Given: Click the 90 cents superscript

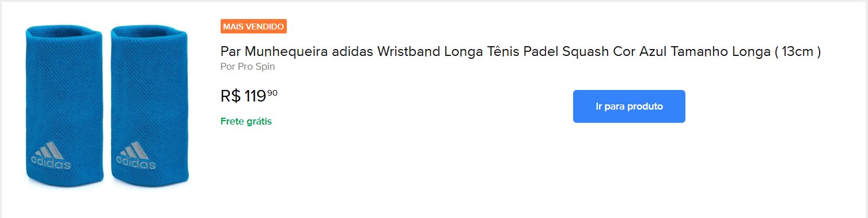Looking at the screenshot, I should (272, 92).
